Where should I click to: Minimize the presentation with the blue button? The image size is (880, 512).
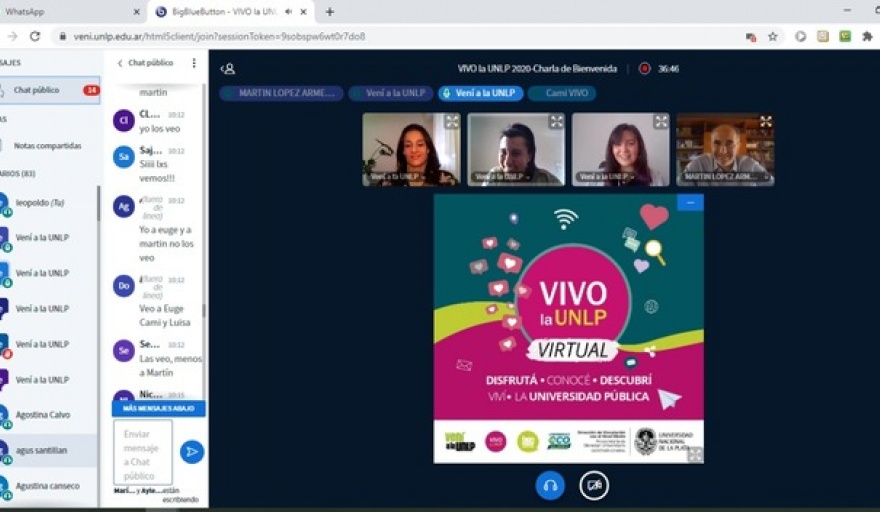[690, 203]
